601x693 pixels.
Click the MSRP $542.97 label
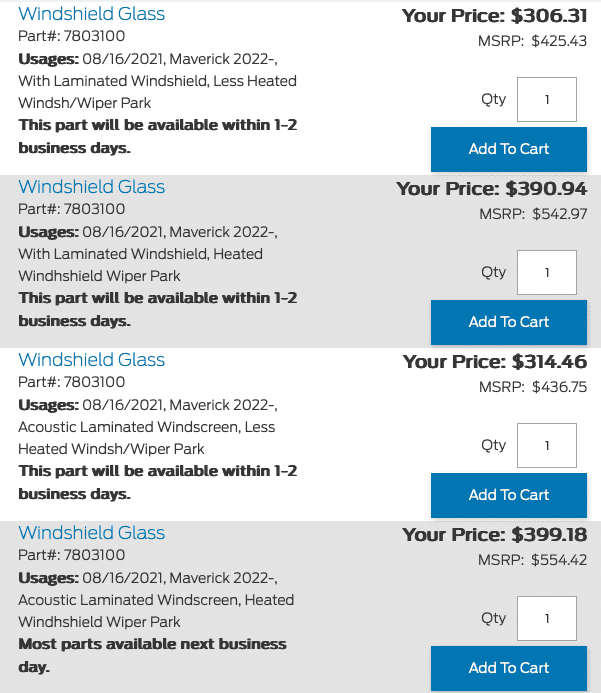[533, 214]
